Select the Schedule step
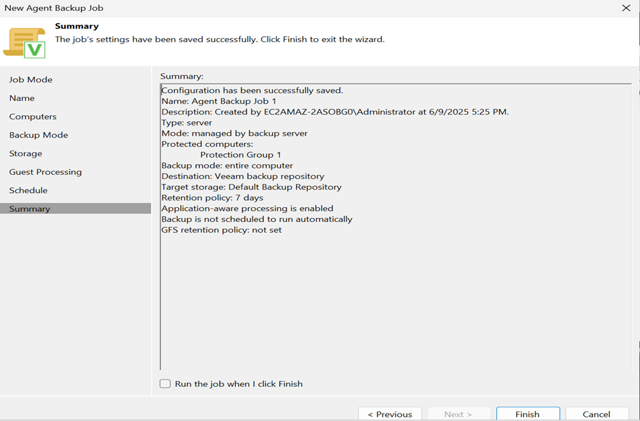Image resolution: width=640 pixels, height=421 pixels. [28, 190]
